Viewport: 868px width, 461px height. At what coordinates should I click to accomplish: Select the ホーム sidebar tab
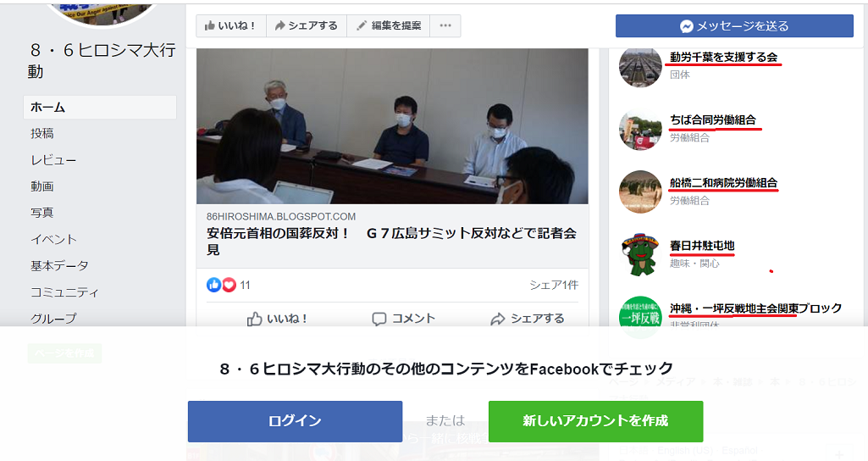click(x=100, y=107)
